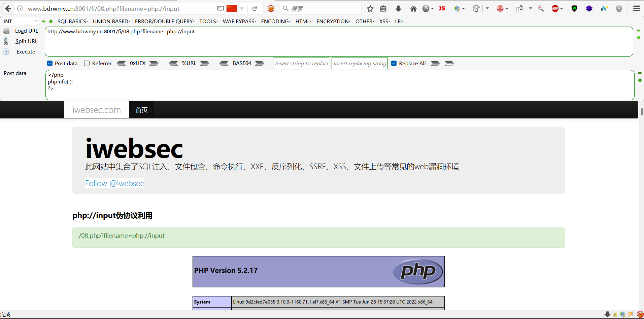Open the browser hamburger menu
The width and height of the screenshot is (644, 319).
click(x=637, y=8)
